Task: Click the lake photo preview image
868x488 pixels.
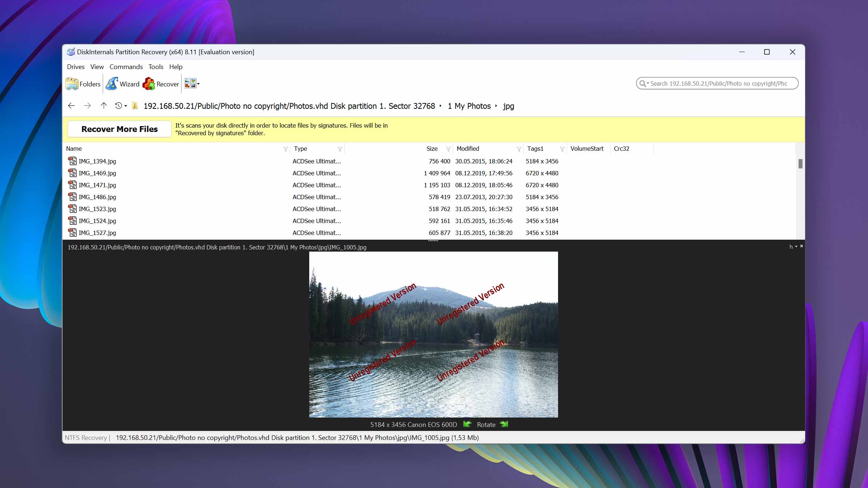Action: click(433, 334)
